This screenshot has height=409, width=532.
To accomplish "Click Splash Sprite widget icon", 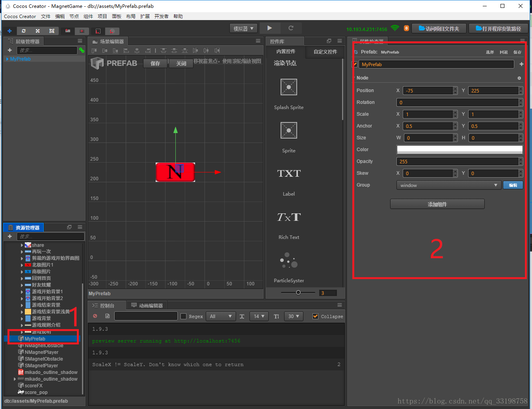I will [289, 87].
